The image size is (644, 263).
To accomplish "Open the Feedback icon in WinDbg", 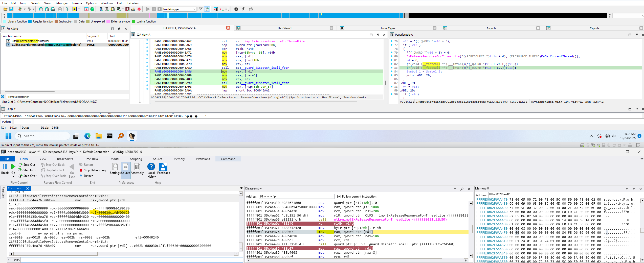I will [x=164, y=169].
